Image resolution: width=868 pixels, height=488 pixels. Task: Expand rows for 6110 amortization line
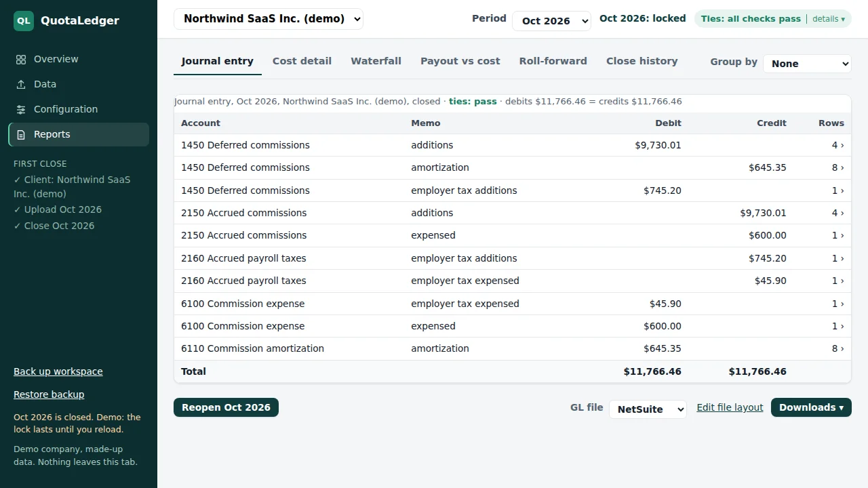(x=838, y=348)
